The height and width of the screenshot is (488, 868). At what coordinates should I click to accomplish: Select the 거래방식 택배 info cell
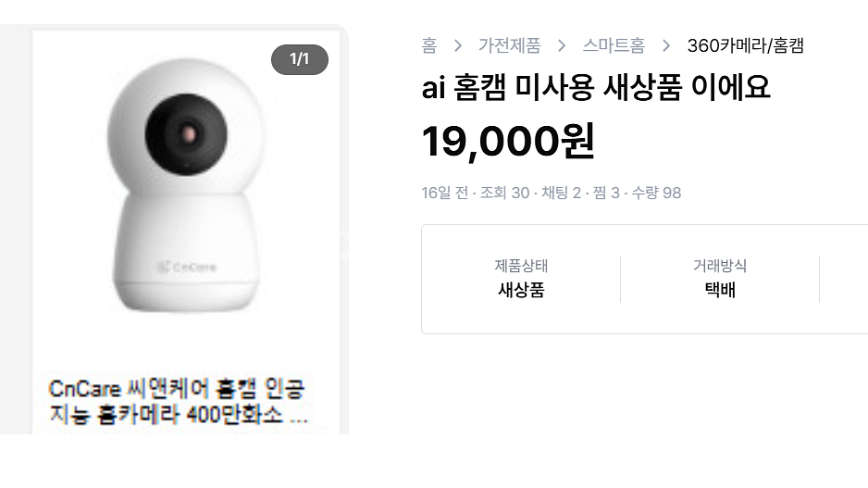point(719,279)
